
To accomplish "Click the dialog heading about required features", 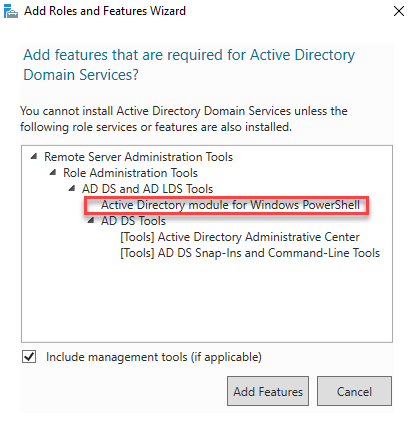I will (x=189, y=65).
